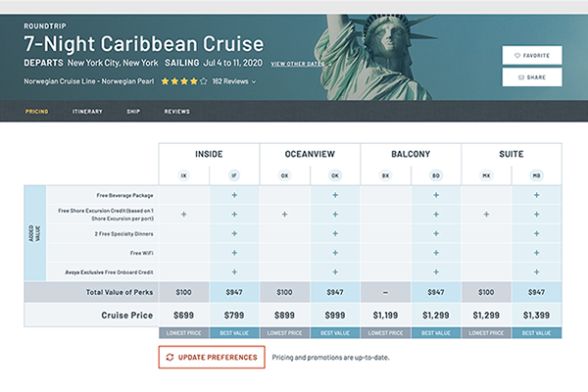Click the star rating icons
The height and width of the screenshot is (392, 588).
[x=184, y=81]
